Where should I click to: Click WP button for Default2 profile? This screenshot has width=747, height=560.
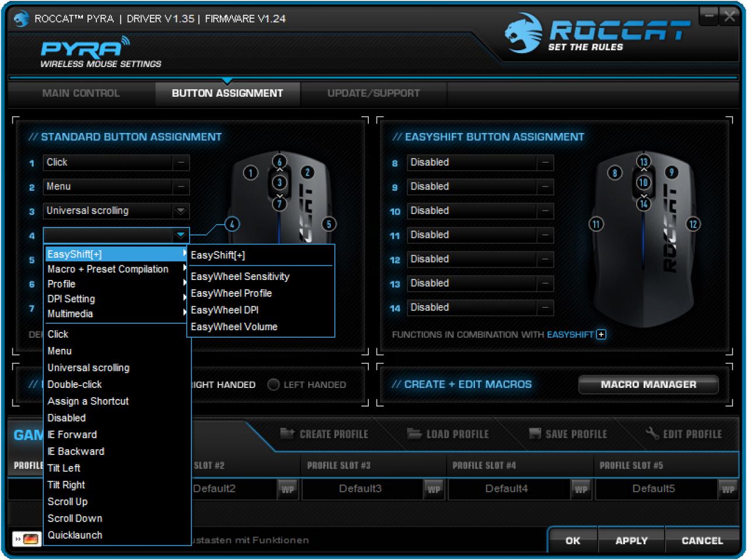coord(287,489)
